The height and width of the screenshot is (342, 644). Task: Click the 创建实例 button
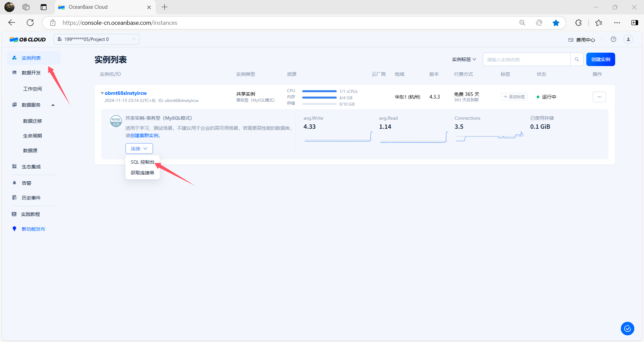point(601,59)
